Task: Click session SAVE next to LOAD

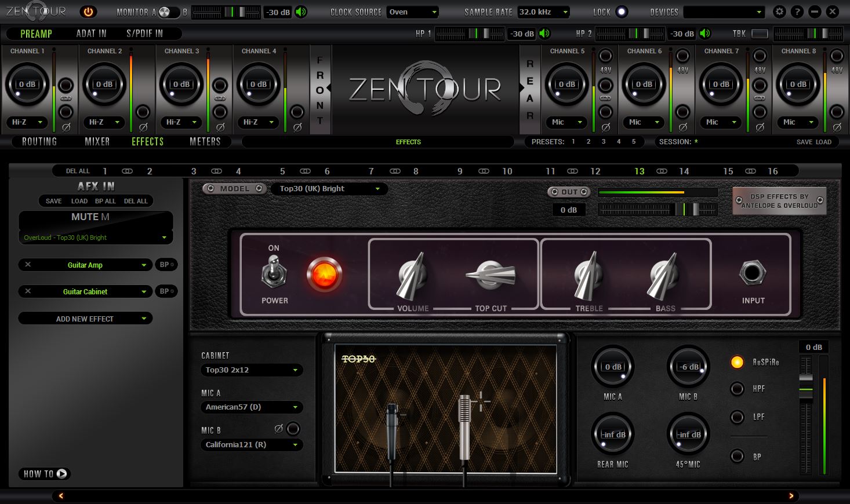Action: (804, 142)
